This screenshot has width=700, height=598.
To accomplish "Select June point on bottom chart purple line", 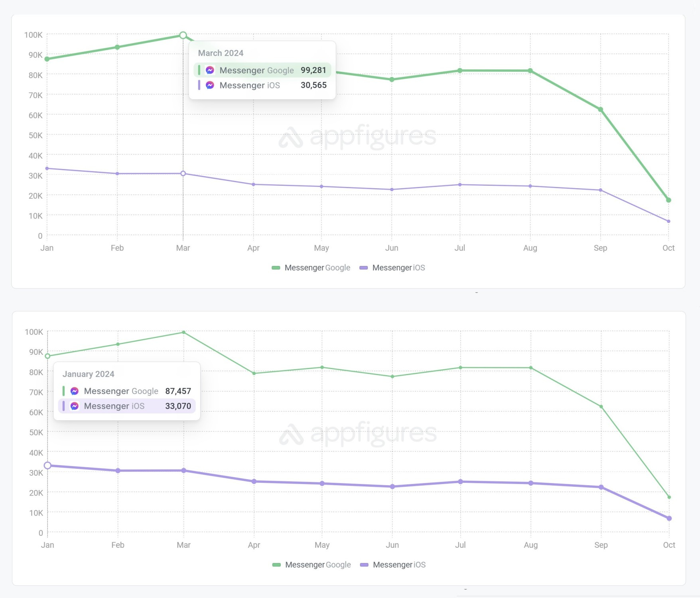I will coord(392,487).
